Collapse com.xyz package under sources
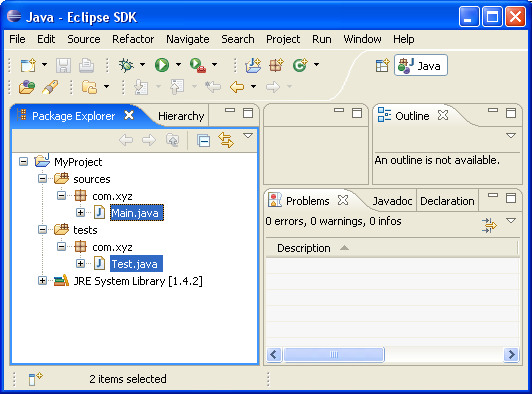The image size is (532, 394). pos(61,195)
